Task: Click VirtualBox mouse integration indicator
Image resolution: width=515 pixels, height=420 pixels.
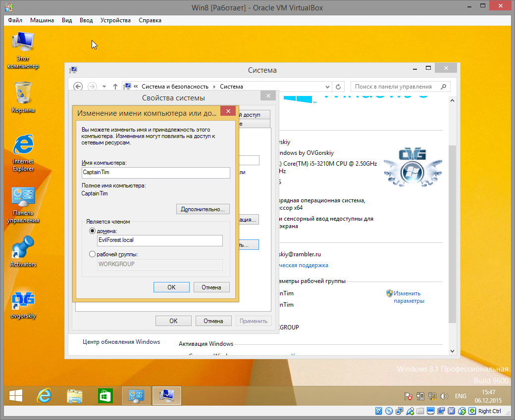Action: pos(462,411)
